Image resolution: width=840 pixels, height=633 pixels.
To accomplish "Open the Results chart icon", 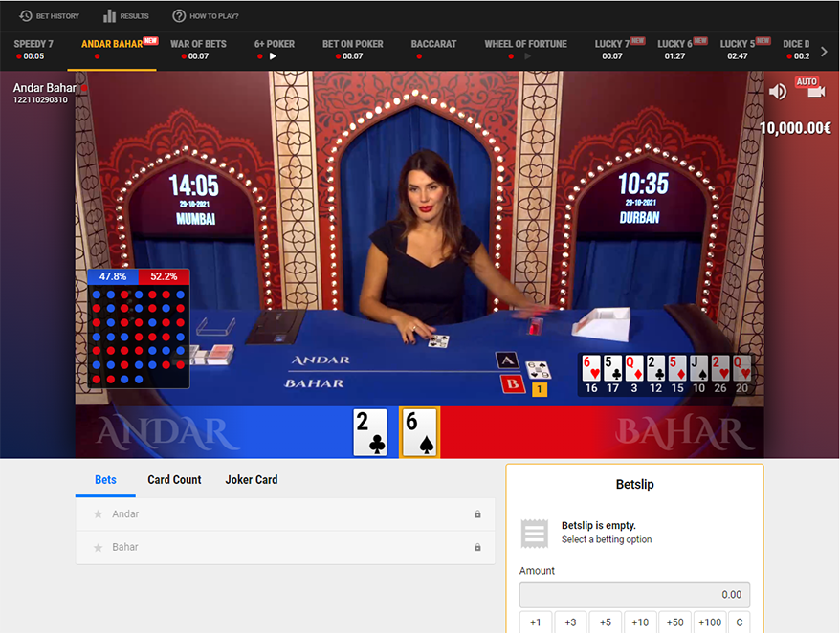I will [x=125, y=16].
